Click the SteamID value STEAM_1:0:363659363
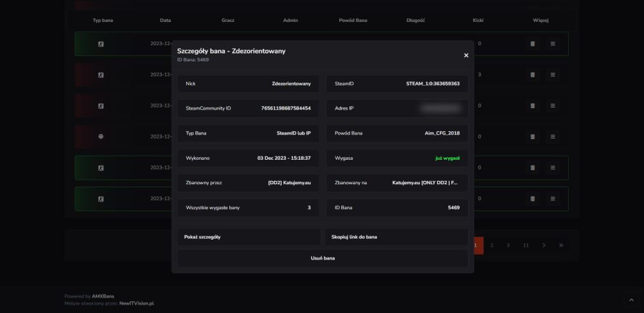Screen dimensions: 644x313 (x=433, y=84)
